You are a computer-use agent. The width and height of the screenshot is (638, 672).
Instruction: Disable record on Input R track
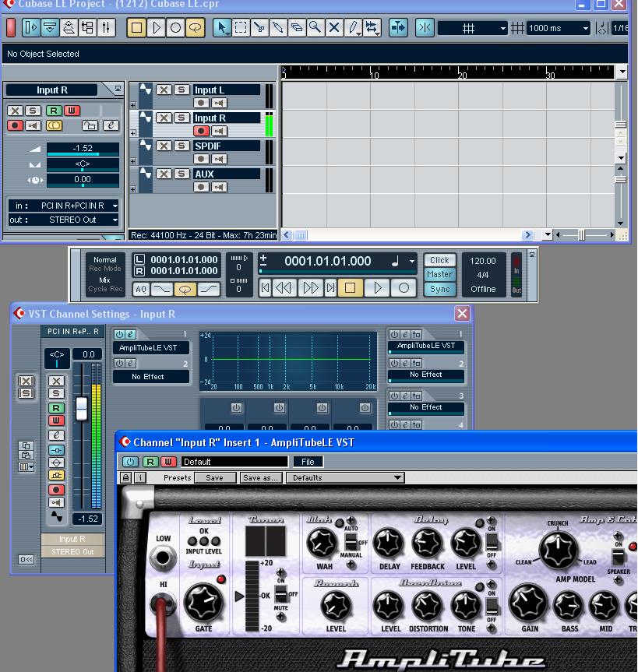click(201, 131)
